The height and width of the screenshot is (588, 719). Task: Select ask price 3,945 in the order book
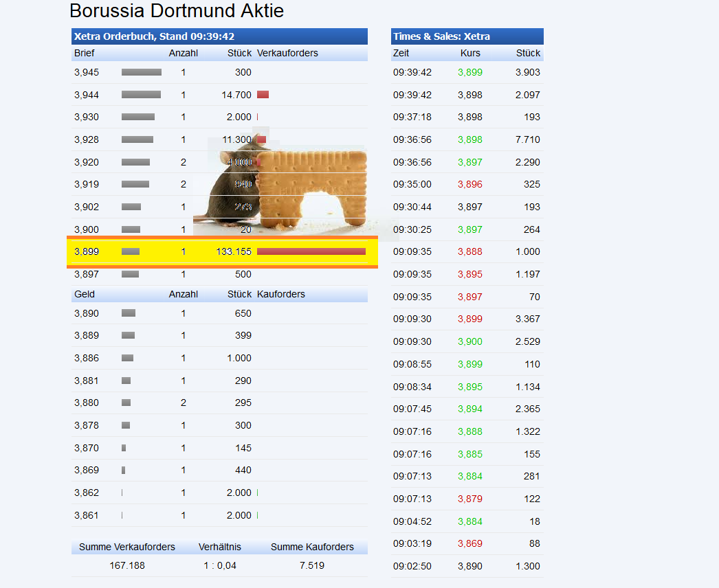87,72
